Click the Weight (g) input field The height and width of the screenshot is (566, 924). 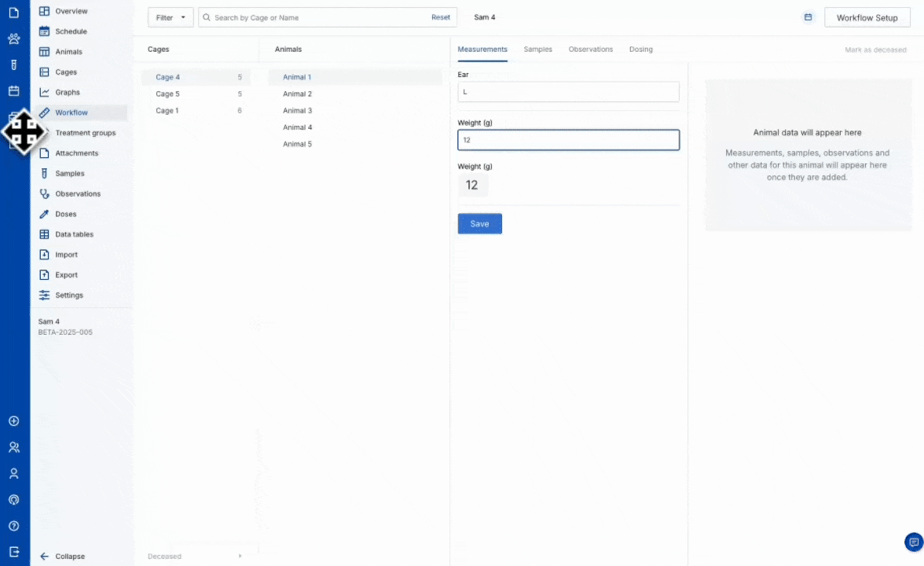pos(568,140)
